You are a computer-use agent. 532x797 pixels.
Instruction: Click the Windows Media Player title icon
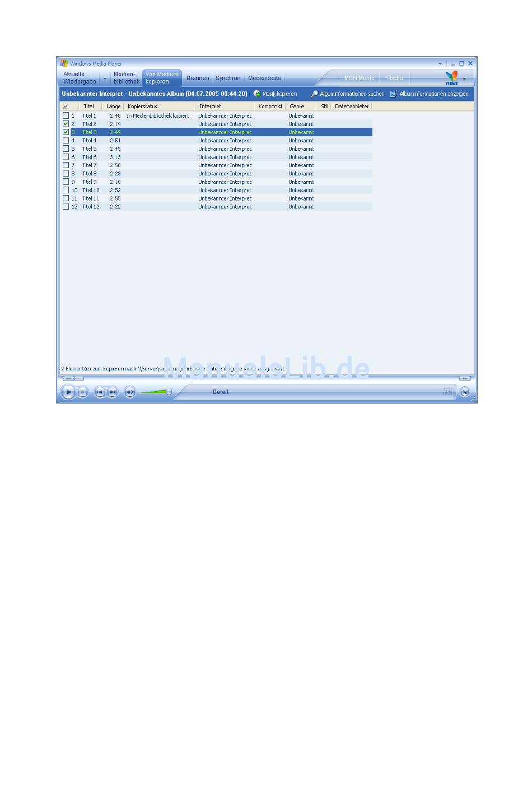pyautogui.click(x=64, y=63)
